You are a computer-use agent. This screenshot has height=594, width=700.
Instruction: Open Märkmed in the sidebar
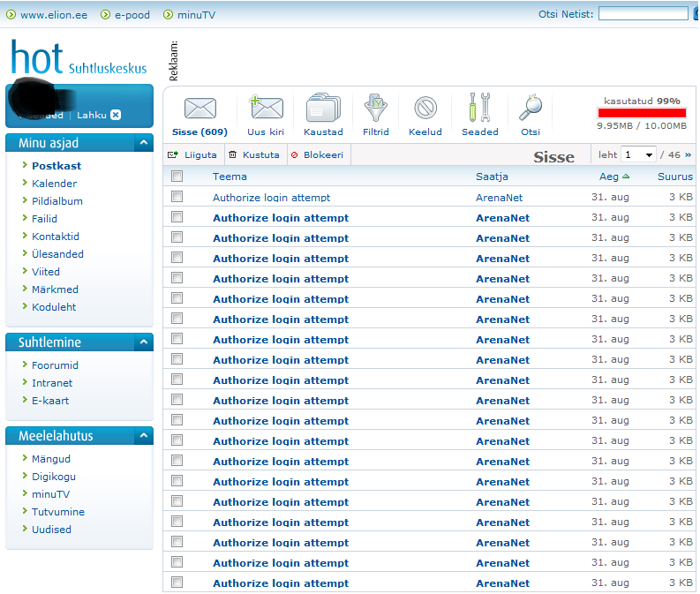click(55, 289)
